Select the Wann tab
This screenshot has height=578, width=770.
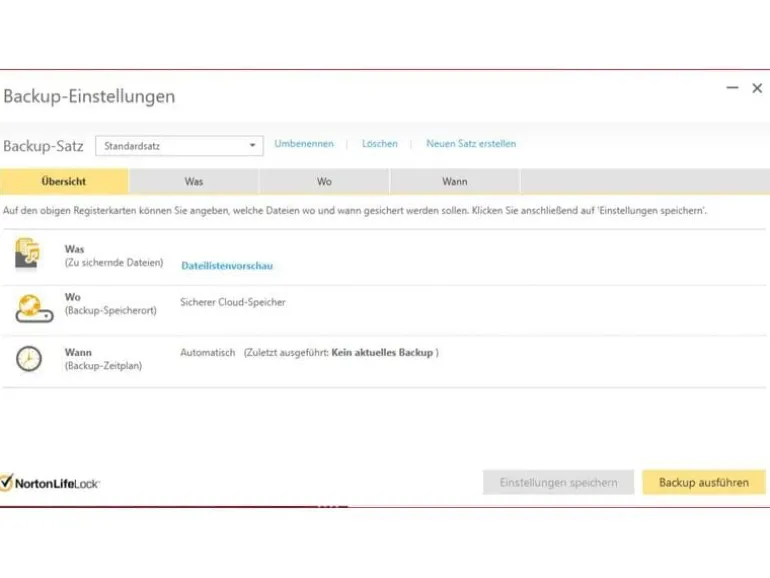pos(455,181)
